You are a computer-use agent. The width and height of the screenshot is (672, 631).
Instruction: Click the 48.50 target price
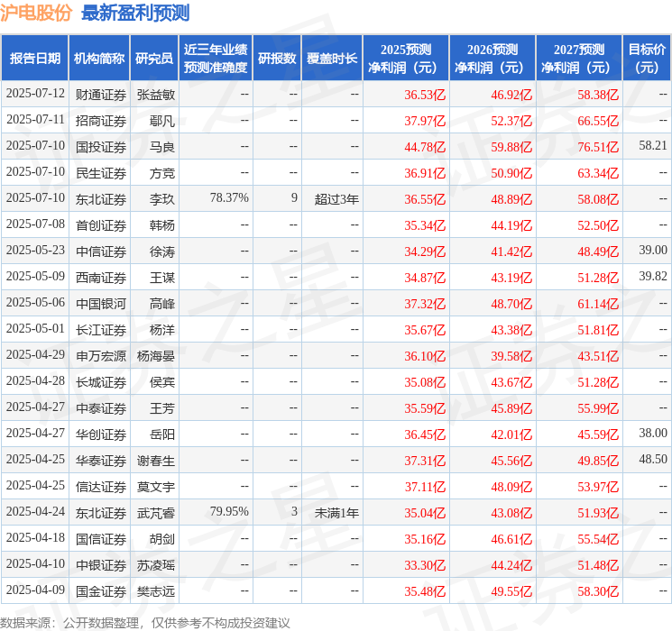(x=653, y=459)
